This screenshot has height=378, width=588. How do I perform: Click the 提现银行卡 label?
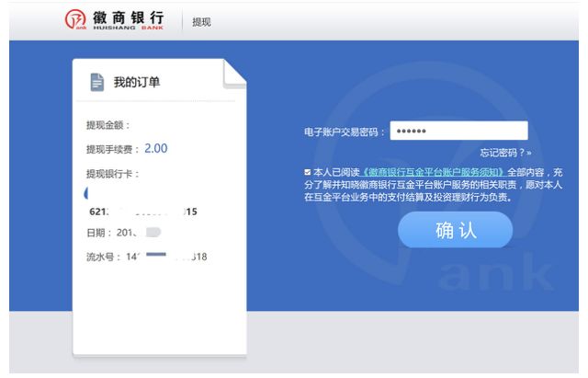coord(112,174)
